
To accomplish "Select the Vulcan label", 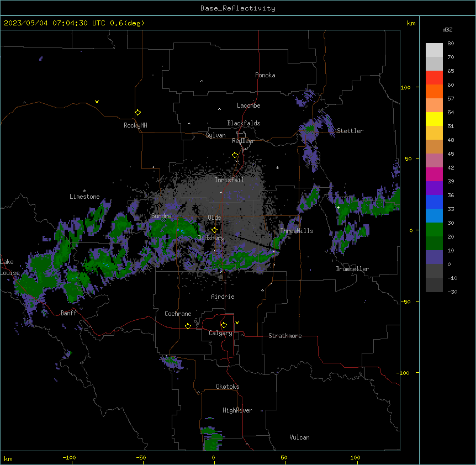I will pyautogui.click(x=300, y=437).
